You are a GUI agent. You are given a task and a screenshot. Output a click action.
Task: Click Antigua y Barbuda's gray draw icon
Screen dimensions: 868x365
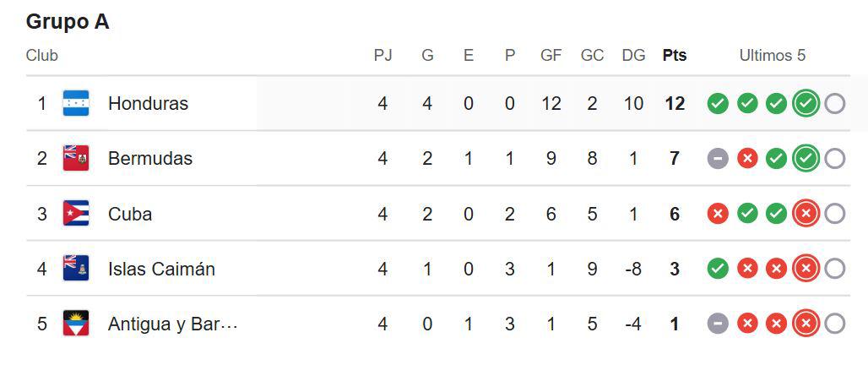coord(718,324)
